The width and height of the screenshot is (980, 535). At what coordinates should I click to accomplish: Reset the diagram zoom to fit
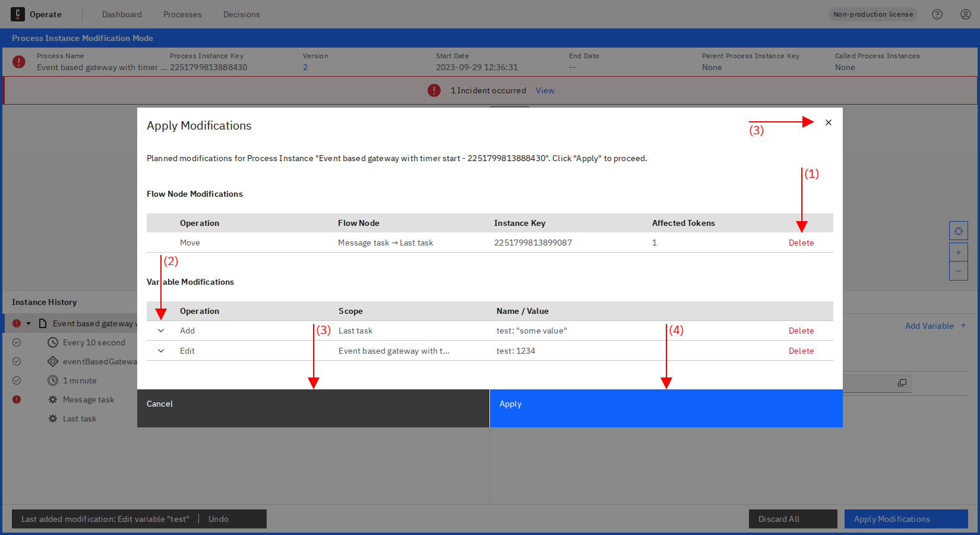coord(959,231)
